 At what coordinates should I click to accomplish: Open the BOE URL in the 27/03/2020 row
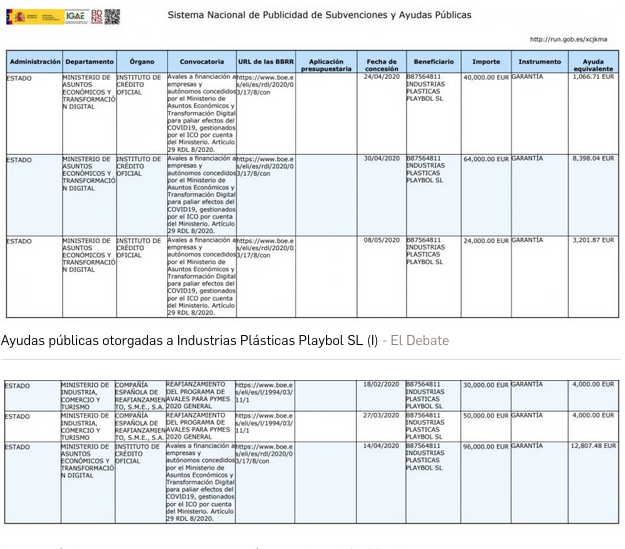264,423
